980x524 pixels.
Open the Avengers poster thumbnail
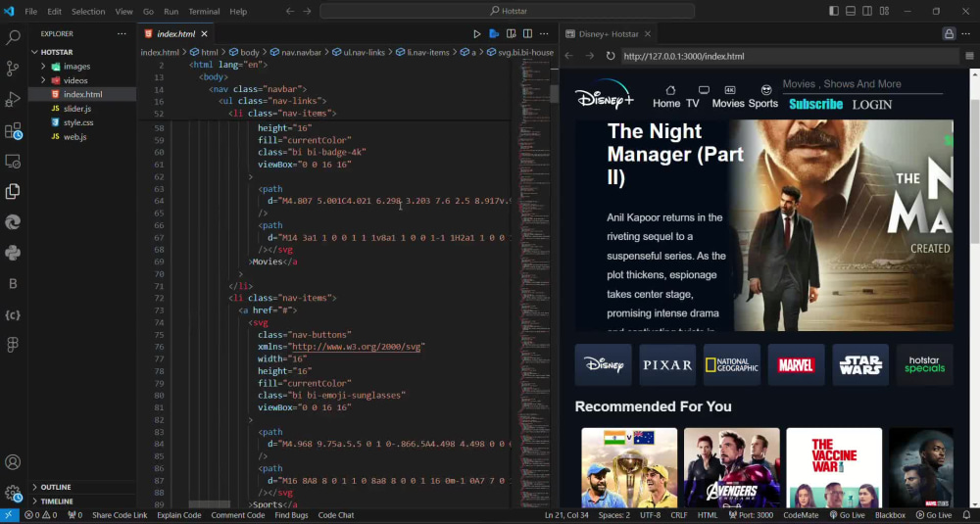(x=731, y=468)
